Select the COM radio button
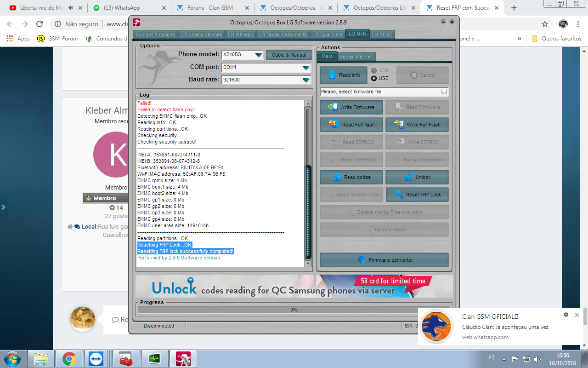This screenshot has width=588, height=368. coord(374,70)
